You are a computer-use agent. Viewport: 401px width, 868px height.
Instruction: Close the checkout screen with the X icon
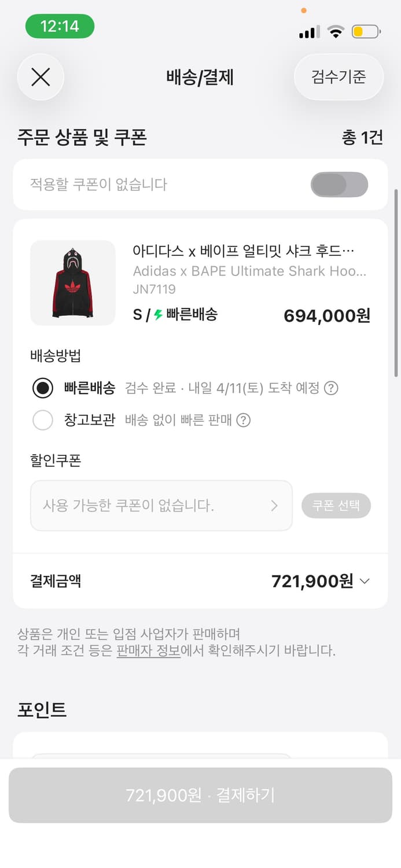click(40, 77)
